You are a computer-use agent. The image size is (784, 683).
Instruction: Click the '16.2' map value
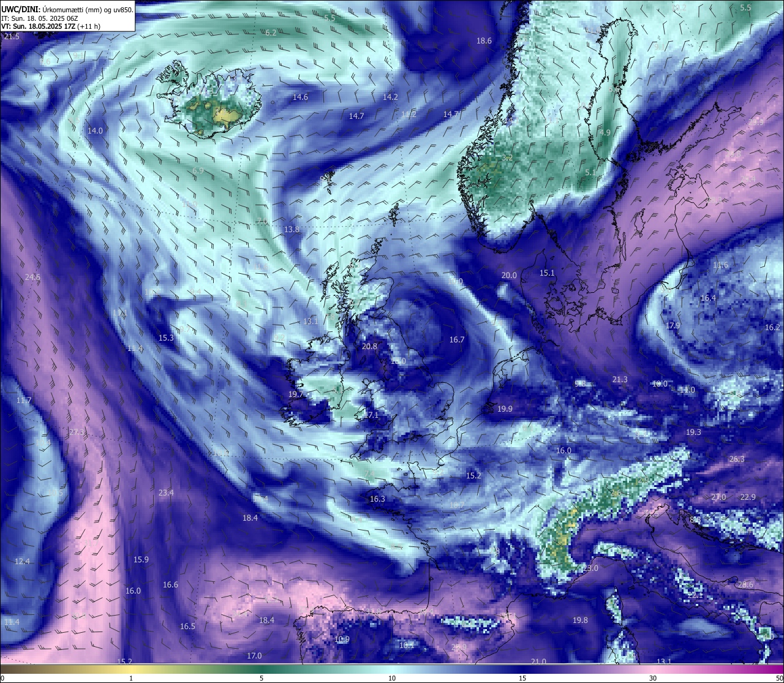point(772,327)
